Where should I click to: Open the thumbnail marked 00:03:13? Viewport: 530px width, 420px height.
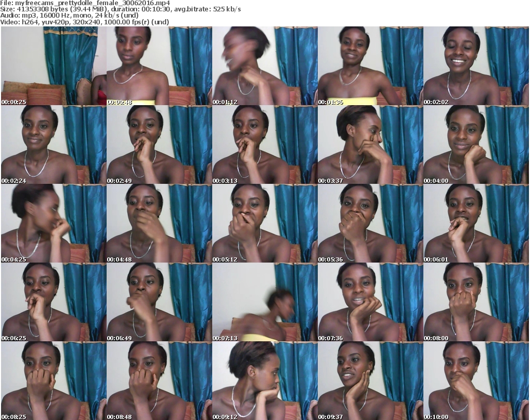pyautogui.click(x=264, y=145)
